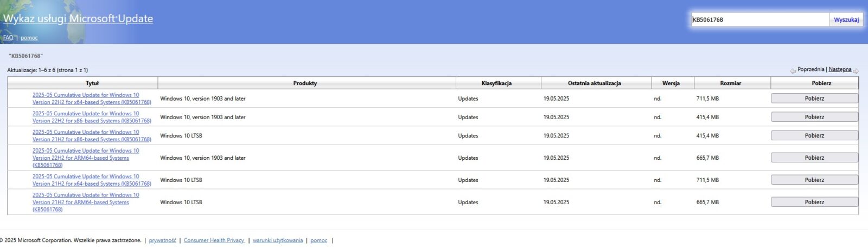This screenshot has height=248, width=868.
Task: Open warunki użytkowania footer link
Action: click(278, 240)
